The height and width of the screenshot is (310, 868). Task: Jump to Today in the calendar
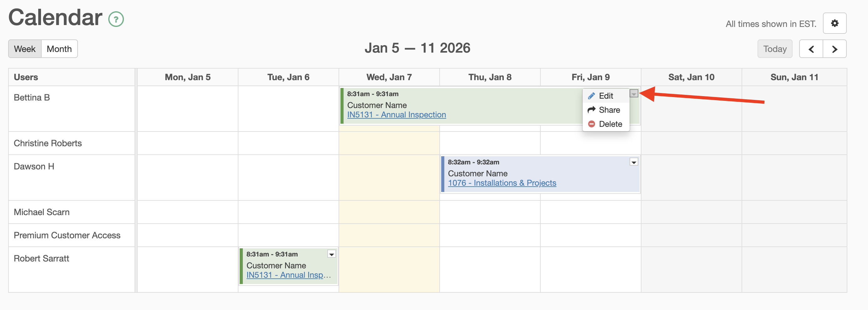(775, 49)
